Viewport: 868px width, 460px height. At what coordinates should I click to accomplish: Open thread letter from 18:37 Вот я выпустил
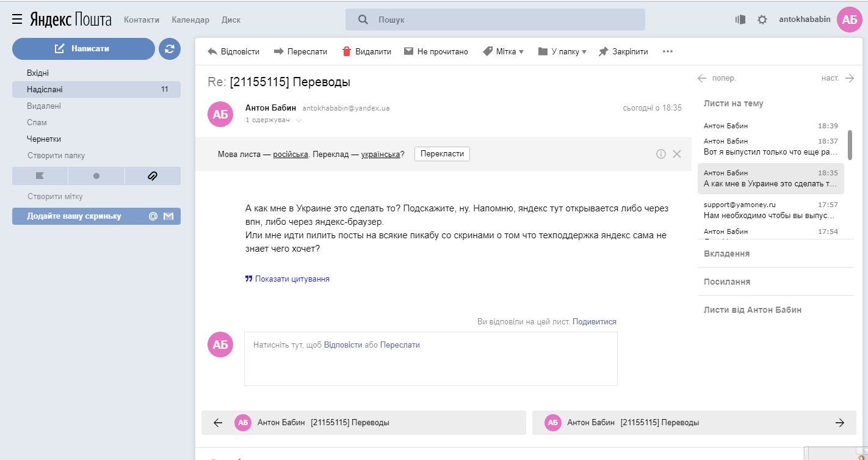771,147
